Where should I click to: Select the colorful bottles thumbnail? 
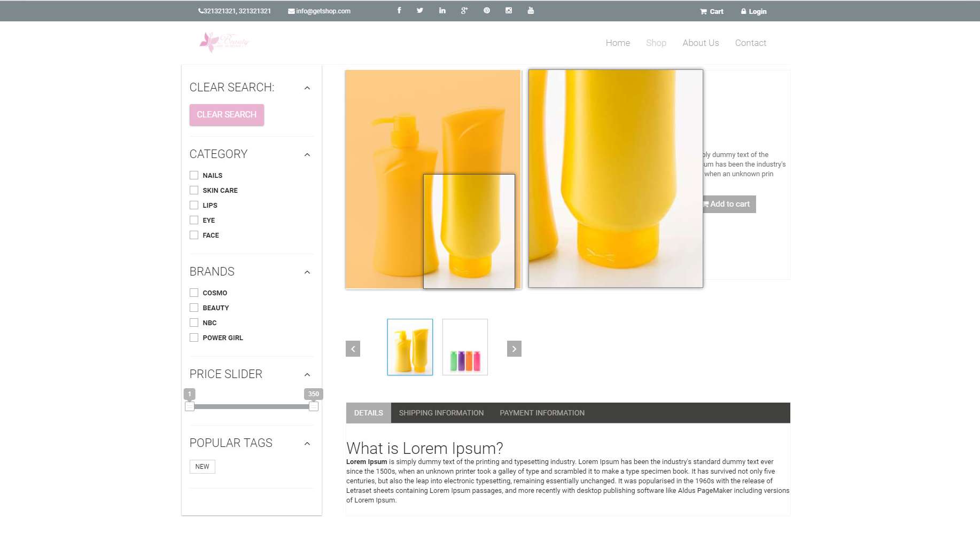[465, 347]
